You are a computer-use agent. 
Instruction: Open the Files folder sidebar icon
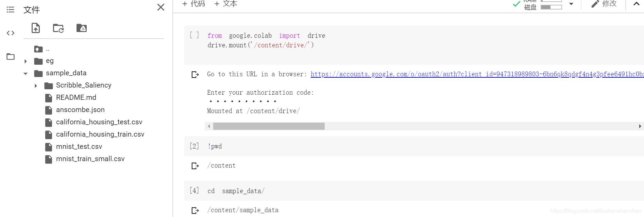[11, 57]
